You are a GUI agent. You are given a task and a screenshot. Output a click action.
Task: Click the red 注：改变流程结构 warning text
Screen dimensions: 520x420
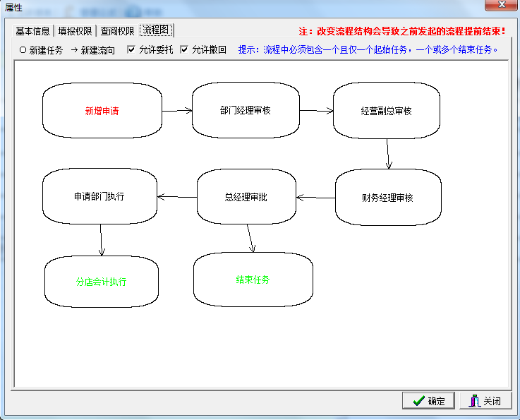pyautogui.click(x=402, y=31)
